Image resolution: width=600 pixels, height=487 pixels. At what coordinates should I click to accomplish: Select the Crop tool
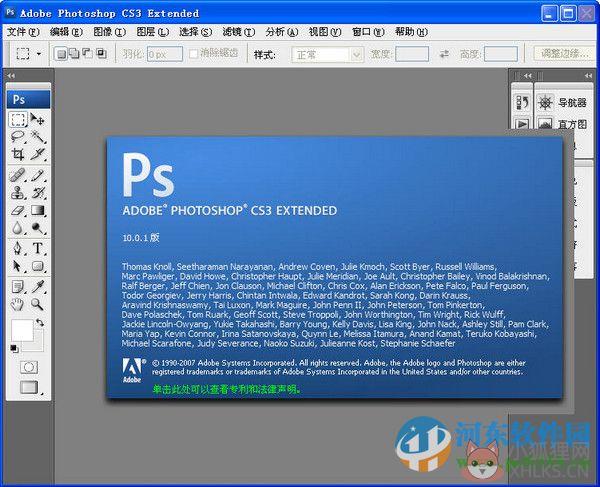[x=18, y=154]
